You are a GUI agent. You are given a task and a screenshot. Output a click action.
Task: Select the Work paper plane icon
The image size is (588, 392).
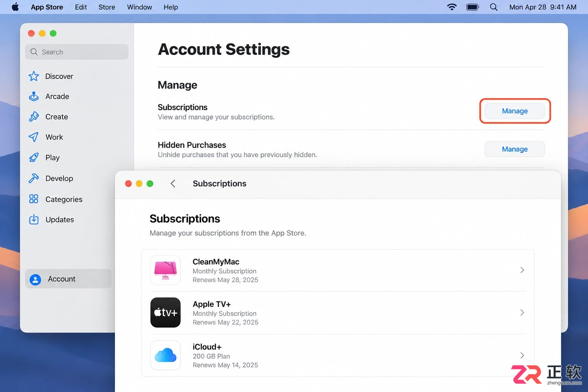point(34,137)
